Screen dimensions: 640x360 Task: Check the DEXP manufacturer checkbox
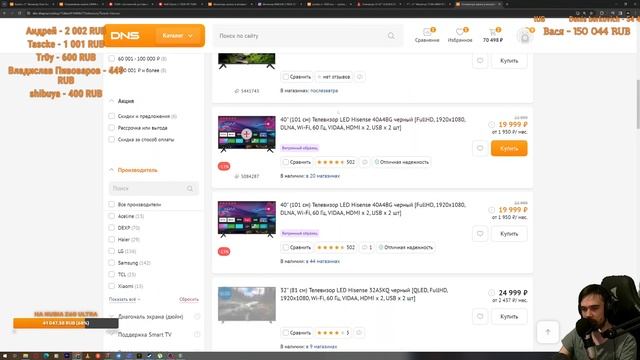[111, 228]
